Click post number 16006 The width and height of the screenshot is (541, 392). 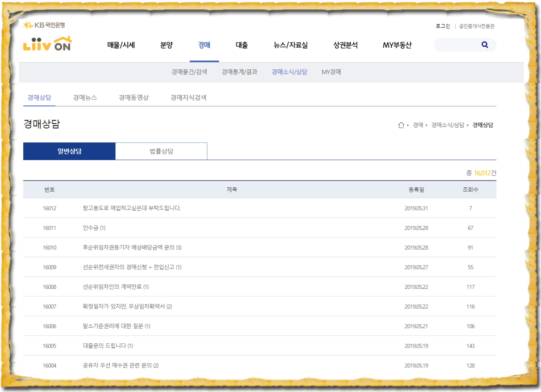pos(49,326)
